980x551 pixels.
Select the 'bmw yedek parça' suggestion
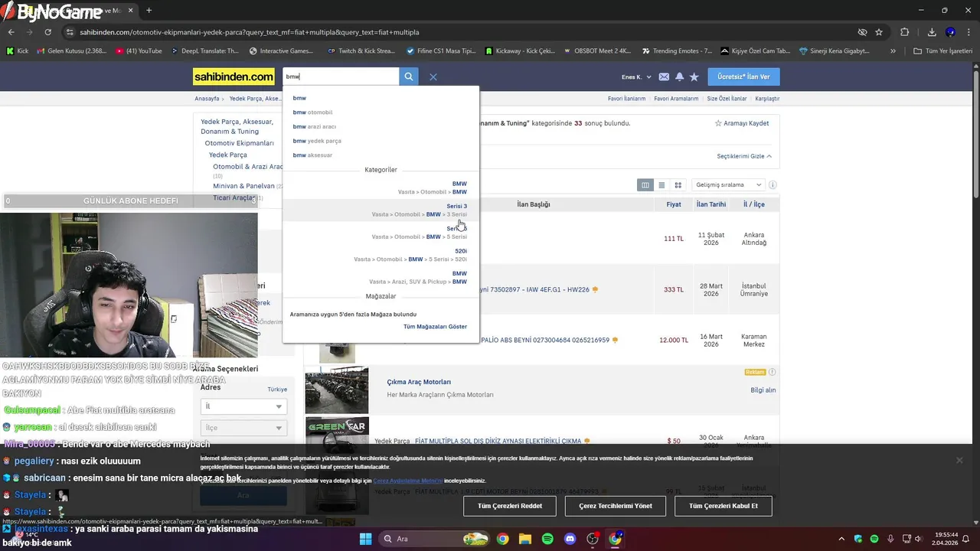click(317, 141)
